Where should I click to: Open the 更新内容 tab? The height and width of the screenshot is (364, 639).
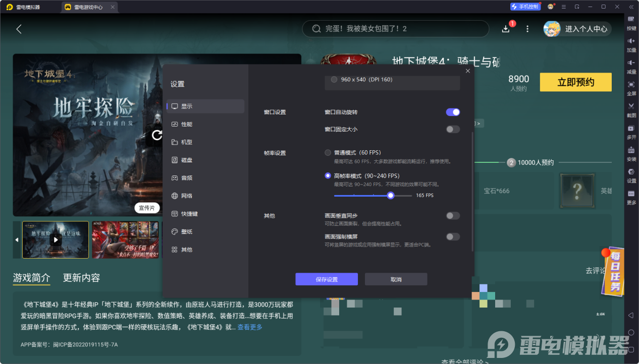click(x=80, y=277)
